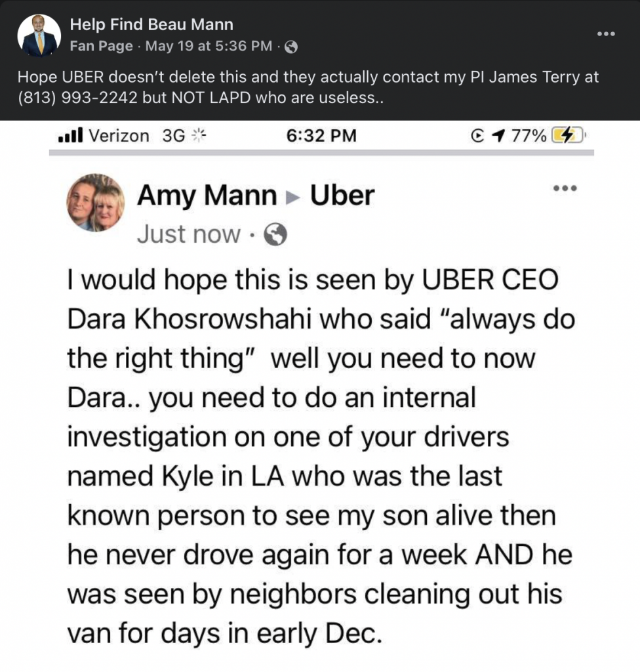Click the Help Find Beau Mann profile picture
Screen dimensions: 640x672
(39, 35)
